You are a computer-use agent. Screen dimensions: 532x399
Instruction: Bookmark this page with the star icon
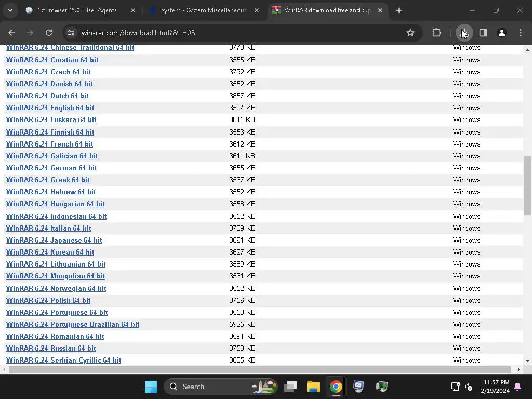click(410, 33)
